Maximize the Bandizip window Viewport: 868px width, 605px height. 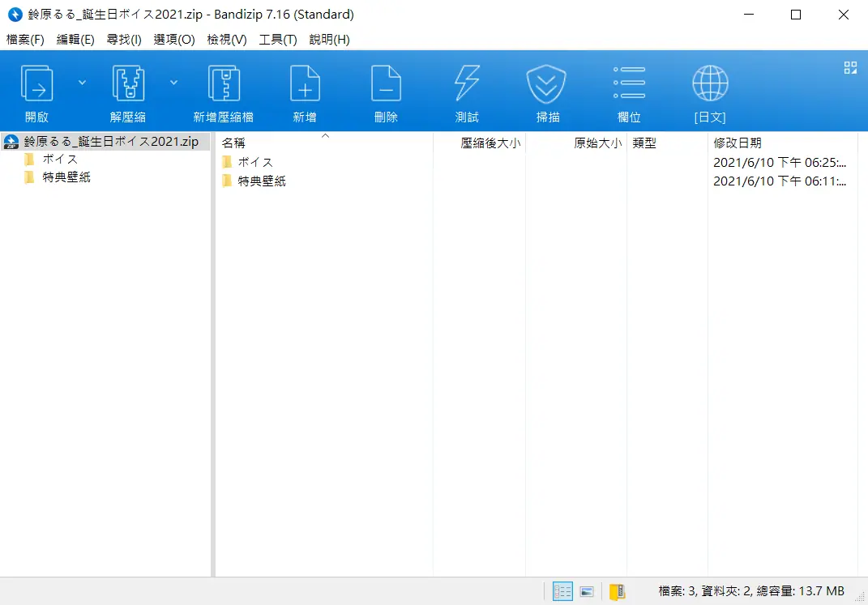(x=796, y=15)
